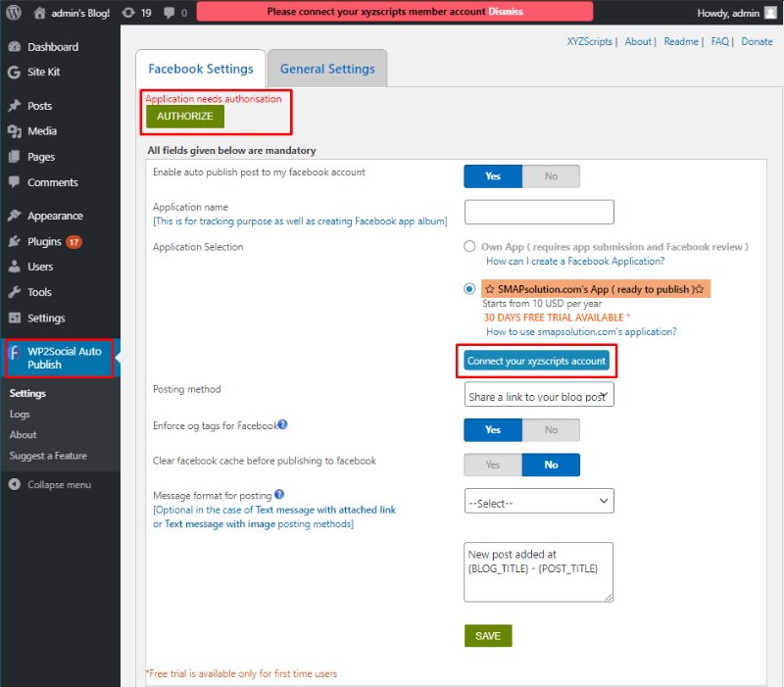Set Clear facebook cache to Yes

[x=493, y=465]
